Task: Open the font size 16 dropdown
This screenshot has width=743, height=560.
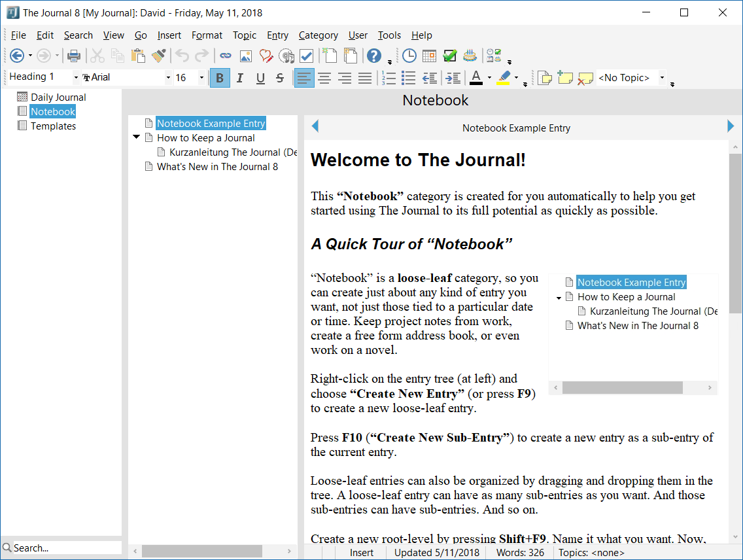Action: pos(201,77)
